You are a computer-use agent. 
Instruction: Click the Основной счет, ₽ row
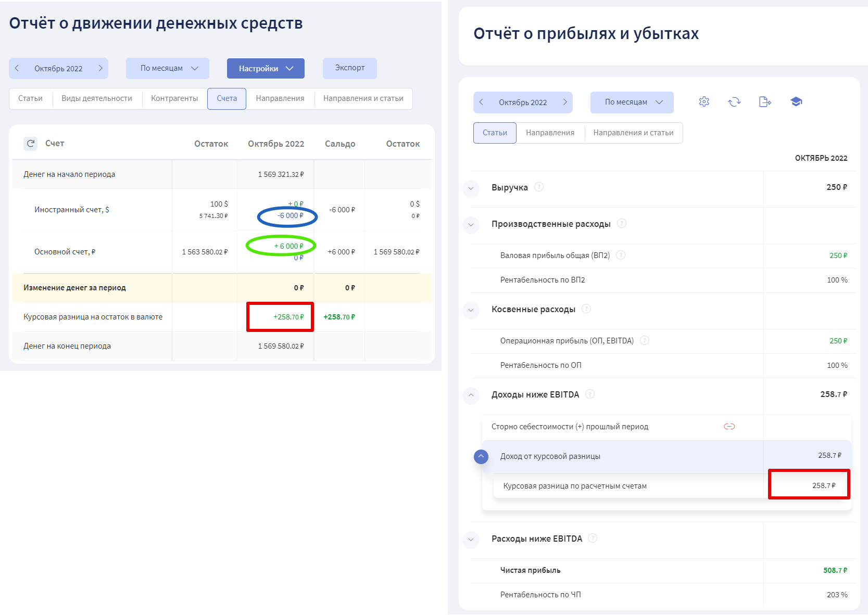[222, 252]
